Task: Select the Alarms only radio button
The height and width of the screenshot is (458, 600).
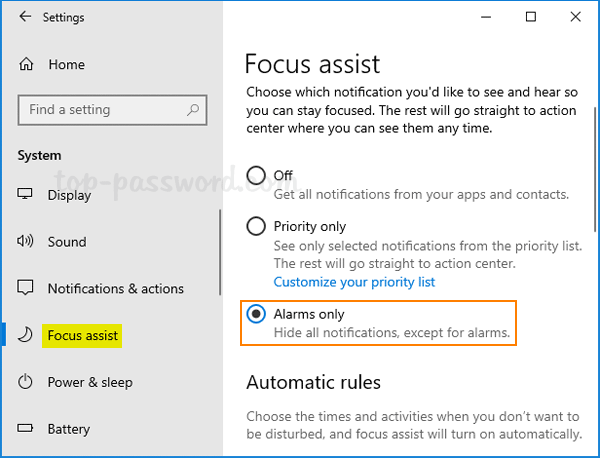Action: coord(256,315)
